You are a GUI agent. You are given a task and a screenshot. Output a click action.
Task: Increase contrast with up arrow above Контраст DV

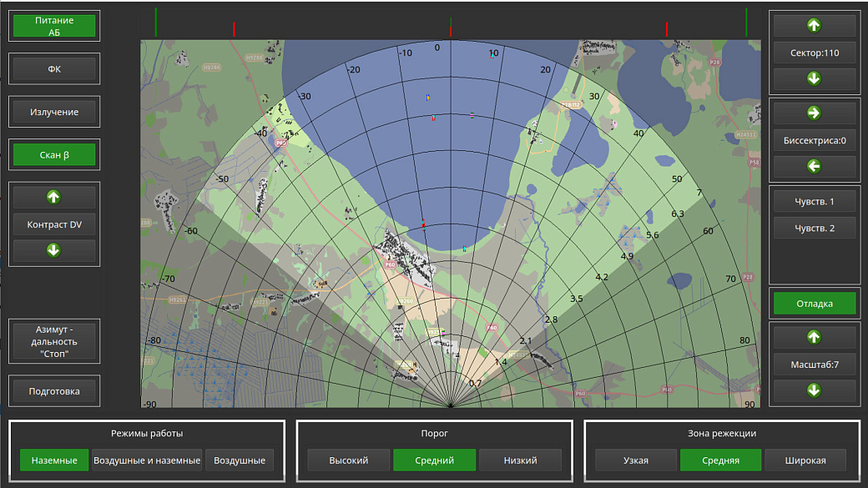(54, 198)
